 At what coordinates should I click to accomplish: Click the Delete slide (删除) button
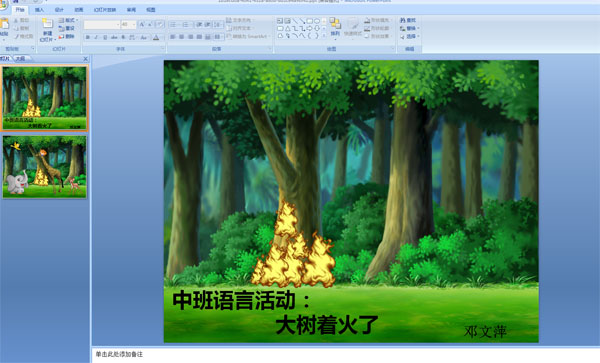point(67,36)
